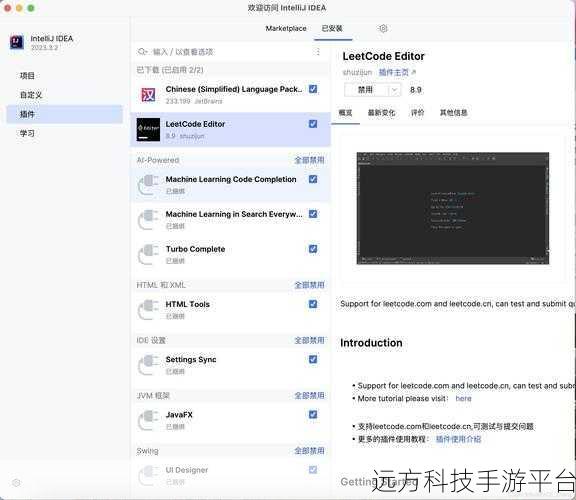Open plugin settings gear icon beside tabs
The width and height of the screenshot is (576, 500).
click(383, 28)
